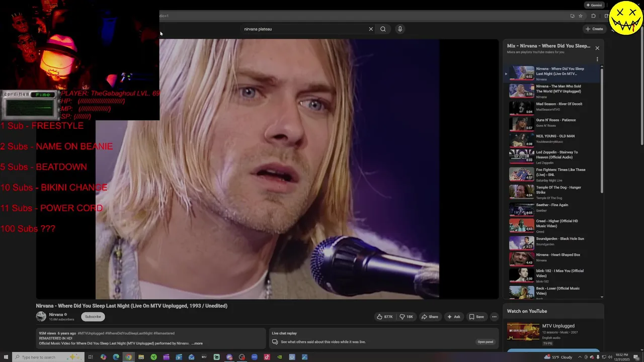Select currently playing Where Did You Sleep item

pos(552,73)
